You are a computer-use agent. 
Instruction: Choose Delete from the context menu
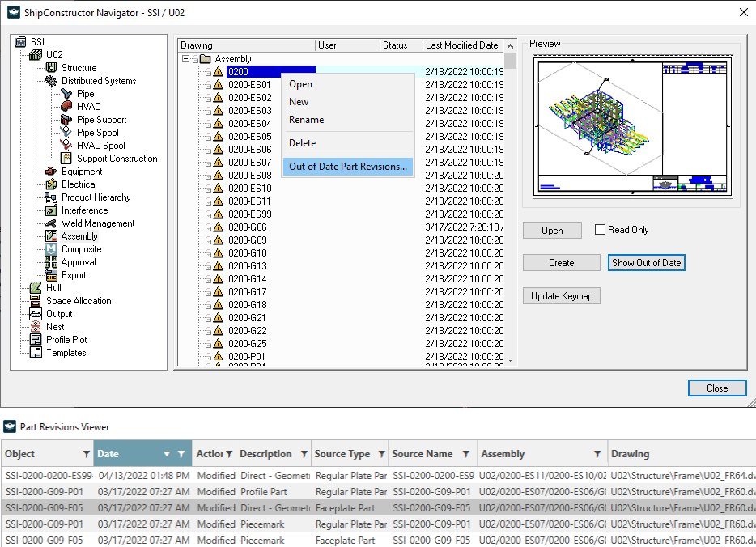tap(347, 143)
